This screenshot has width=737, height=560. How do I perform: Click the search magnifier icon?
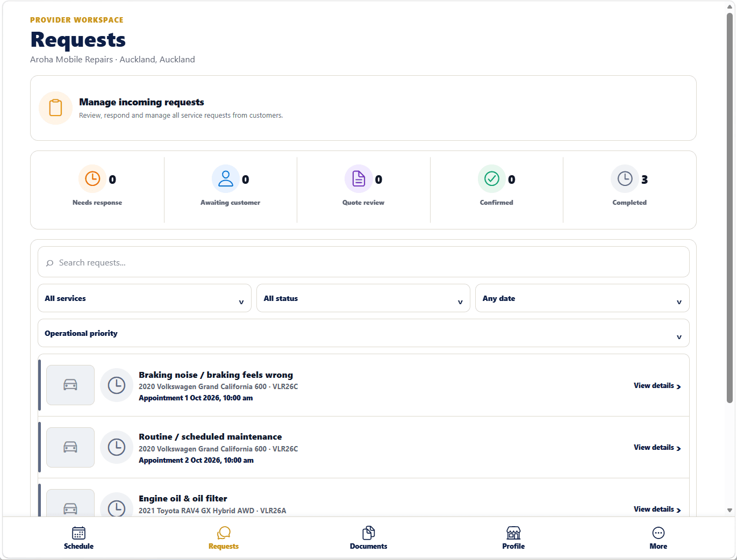coord(50,263)
